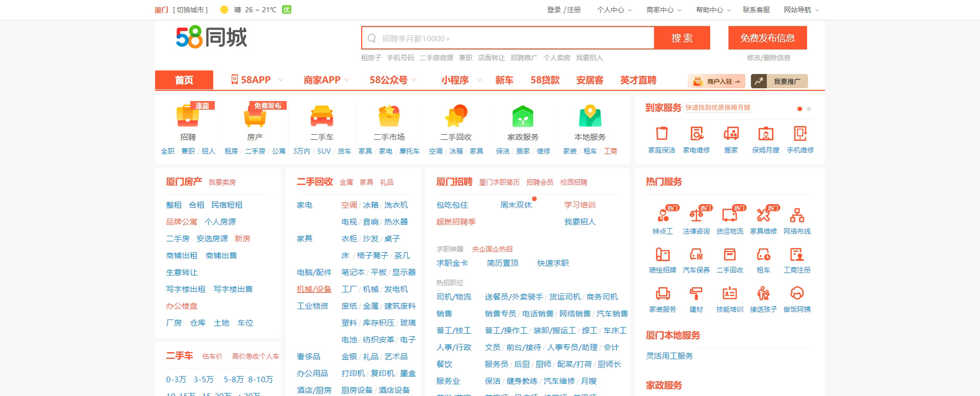Open the 接送孩子 child pickup icon
The width and height of the screenshot is (980, 396).
pyautogui.click(x=764, y=293)
